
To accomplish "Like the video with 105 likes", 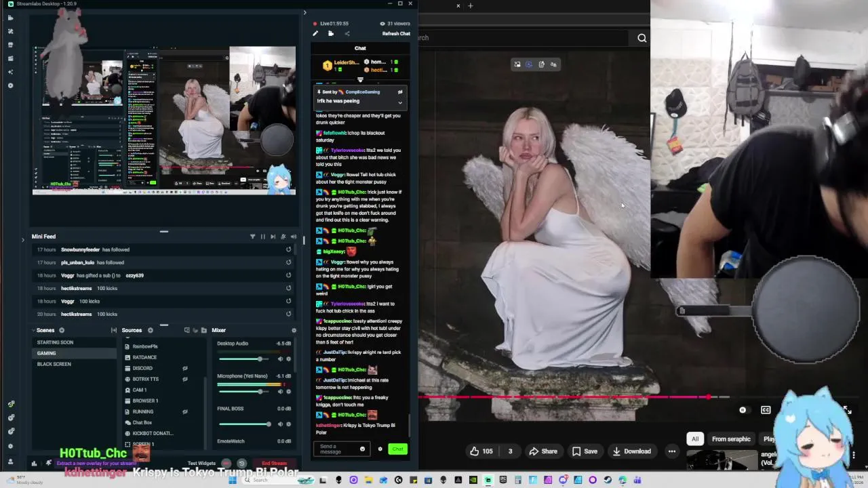I will click(482, 451).
